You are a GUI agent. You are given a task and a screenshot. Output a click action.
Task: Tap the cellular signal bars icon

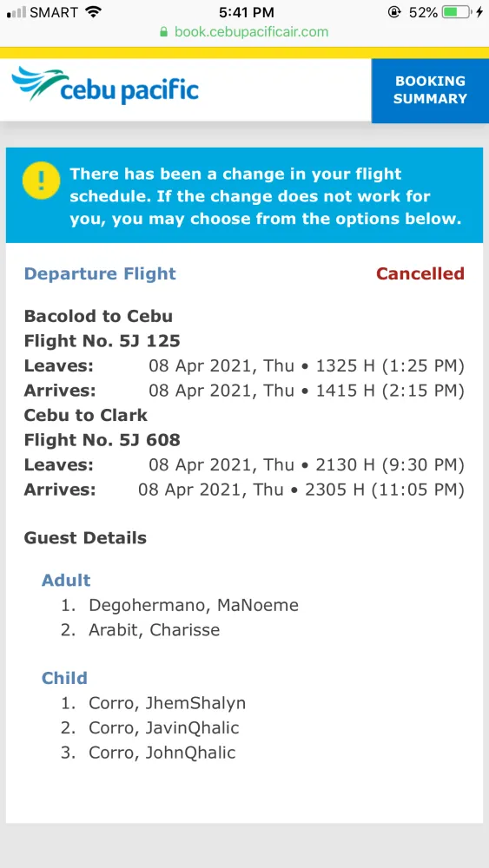click(16, 13)
